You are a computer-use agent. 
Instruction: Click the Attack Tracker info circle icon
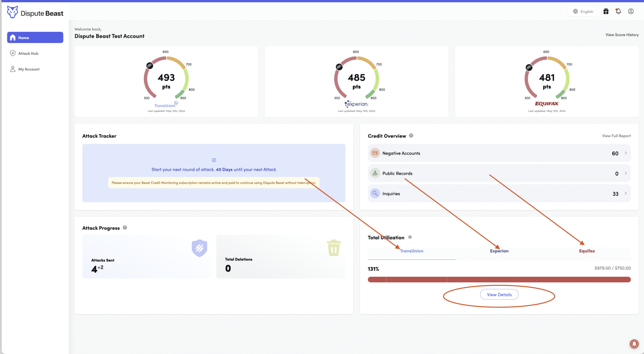click(214, 160)
